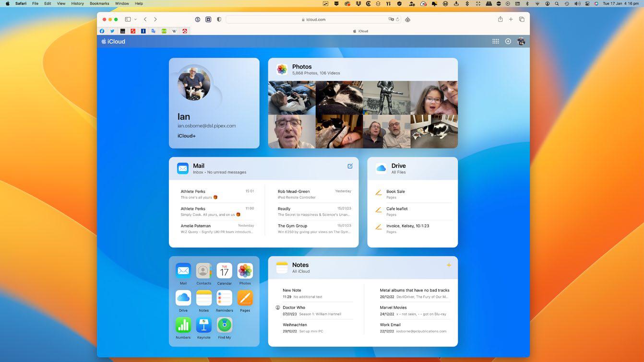Open the Drive tile title
Screen dimensions: 644x362
398,166
